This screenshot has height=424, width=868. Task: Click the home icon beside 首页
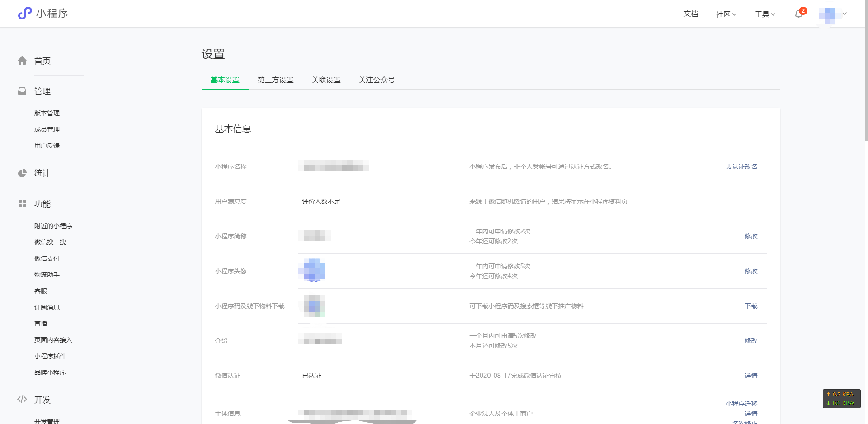tap(22, 61)
